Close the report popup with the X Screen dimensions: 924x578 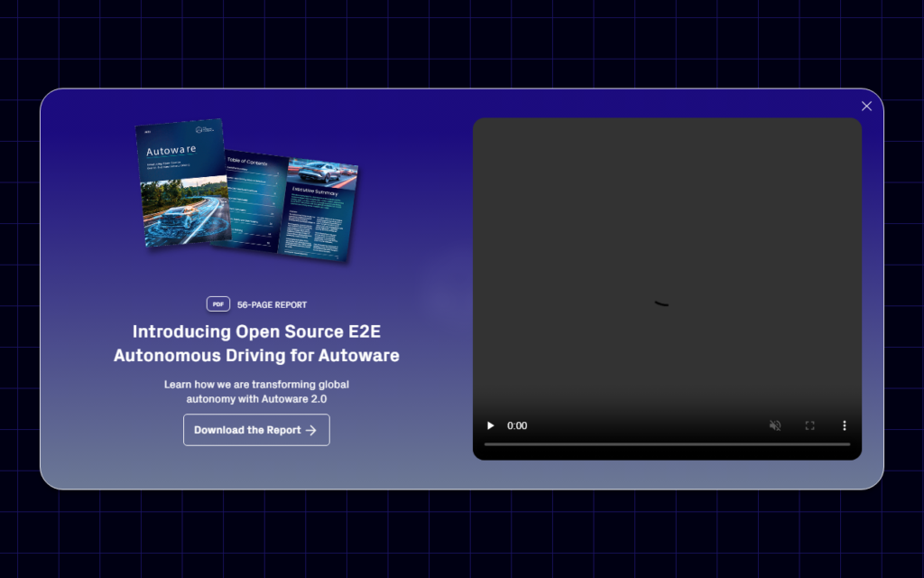[866, 107]
